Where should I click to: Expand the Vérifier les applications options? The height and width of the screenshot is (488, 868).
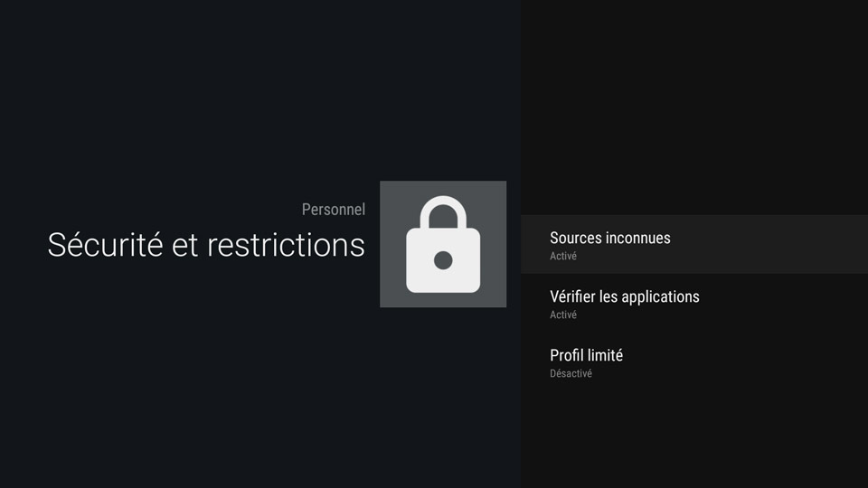694,303
